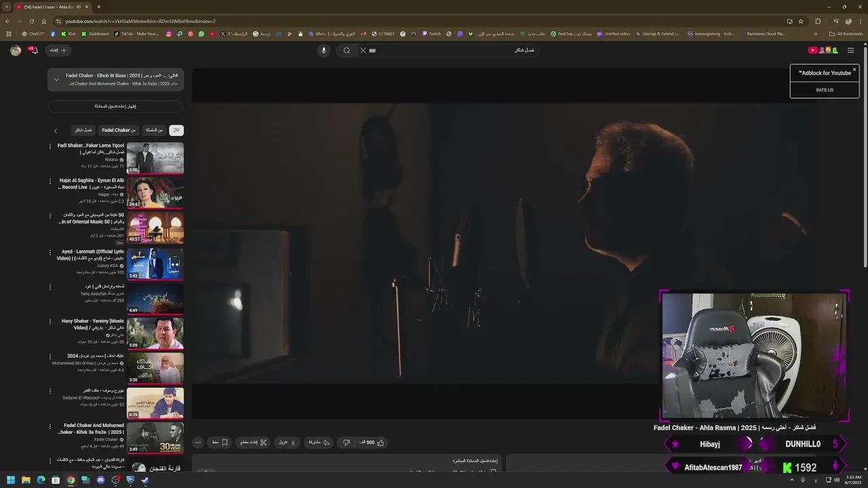868x488 pixels.
Task: Clear the YouTube search text with X
Action: point(363,50)
